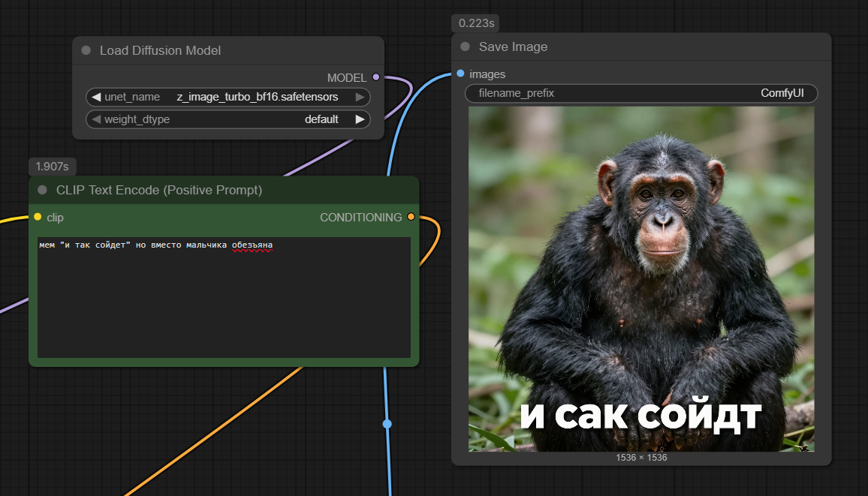Click the midpoint dot on blue link
This screenshot has width=868, height=496.
tap(387, 424)
